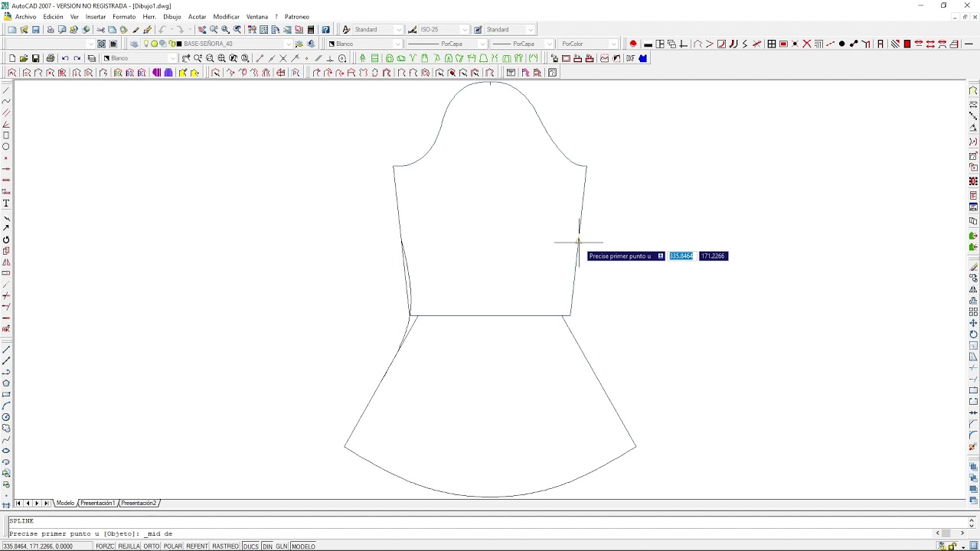Screen dimensions: 980x551
Task: Click the undo arrow in third toolbar row
Action: [x=65, y=58]
